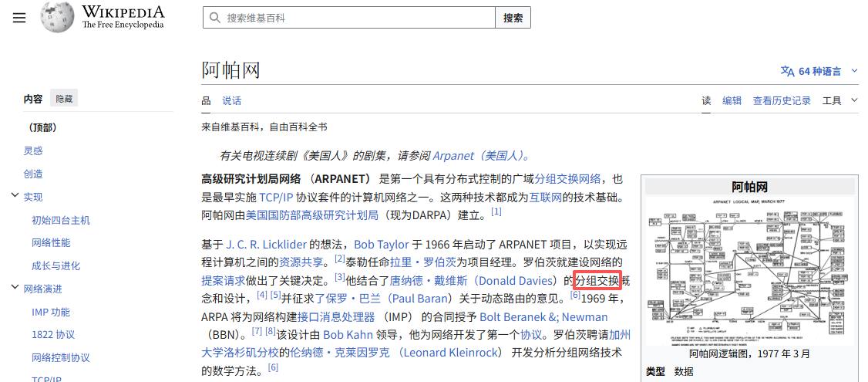868x382 pixels.
Task: Open 查看历史记录 tab
Action: coord(782,100)
